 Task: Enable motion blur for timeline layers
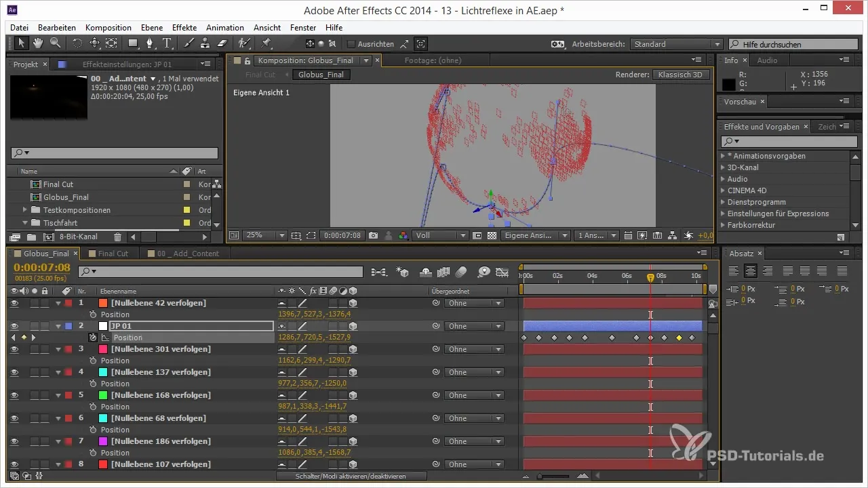(x=462, y=272)
